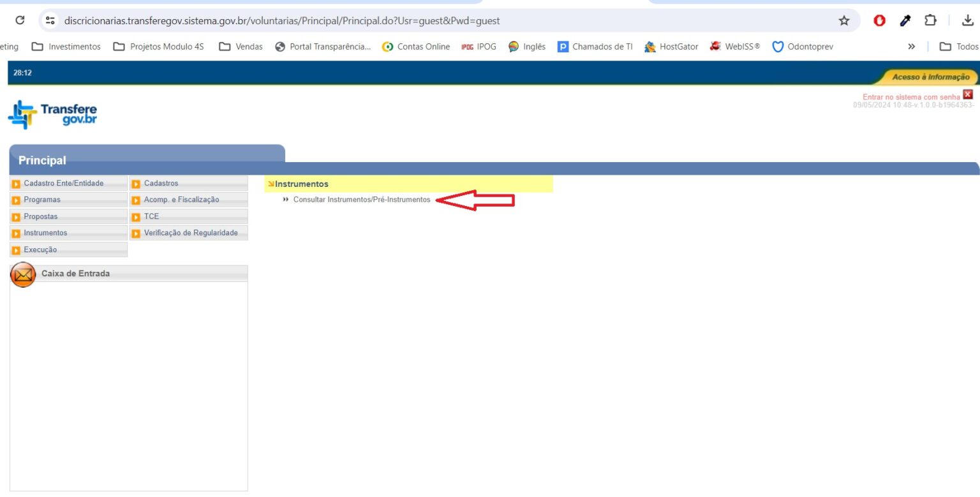Click the Transferegov.br logo

pyautogui.click(x=52, y=115)
